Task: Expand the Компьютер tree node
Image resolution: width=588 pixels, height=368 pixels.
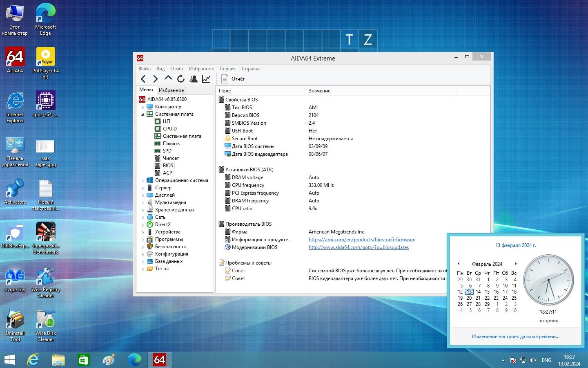Action: coord(143,107)
